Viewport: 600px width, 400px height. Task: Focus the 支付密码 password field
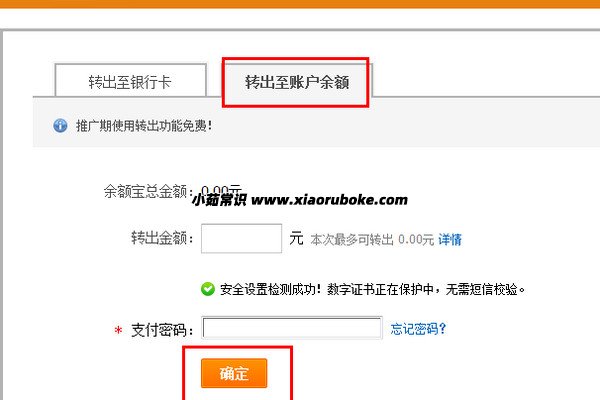292,328
